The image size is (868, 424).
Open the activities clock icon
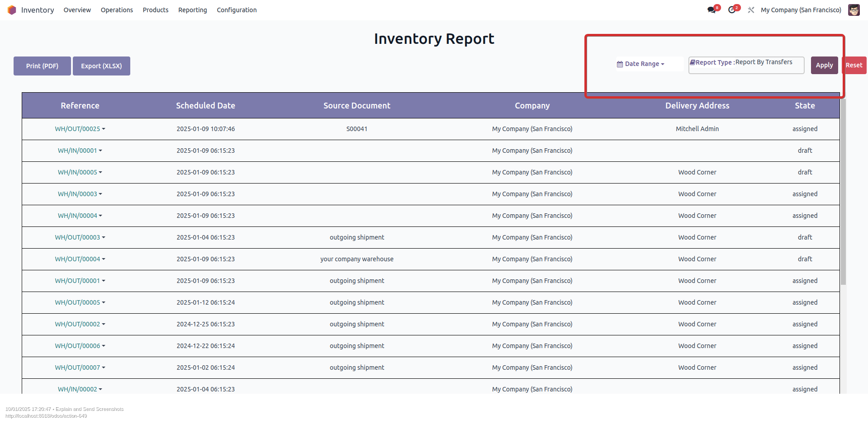click(x=732, y=10)
